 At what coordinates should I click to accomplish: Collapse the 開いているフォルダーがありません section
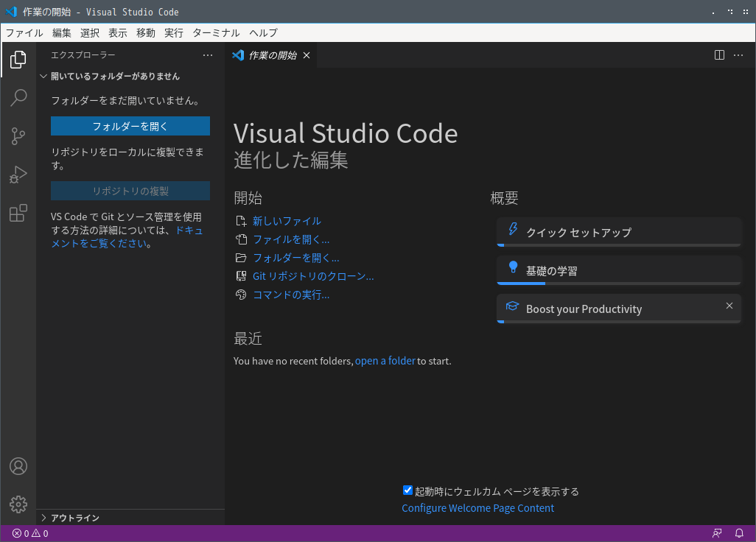click(x=130, y=76)
